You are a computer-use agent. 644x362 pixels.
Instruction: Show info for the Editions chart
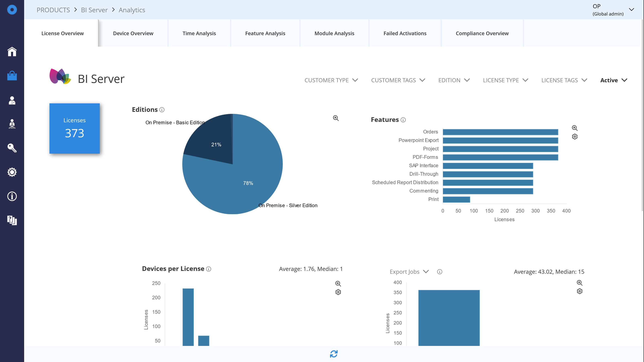click(162, 110)
